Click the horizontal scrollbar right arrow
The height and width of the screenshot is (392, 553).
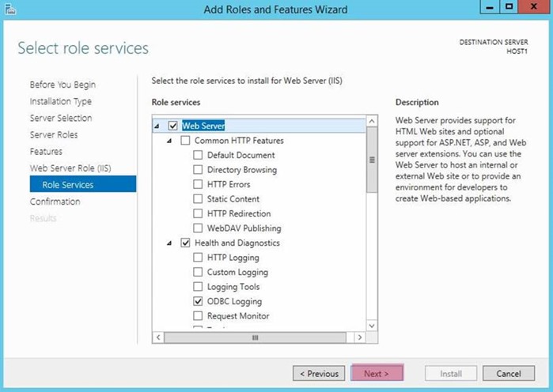pos(359,337)
